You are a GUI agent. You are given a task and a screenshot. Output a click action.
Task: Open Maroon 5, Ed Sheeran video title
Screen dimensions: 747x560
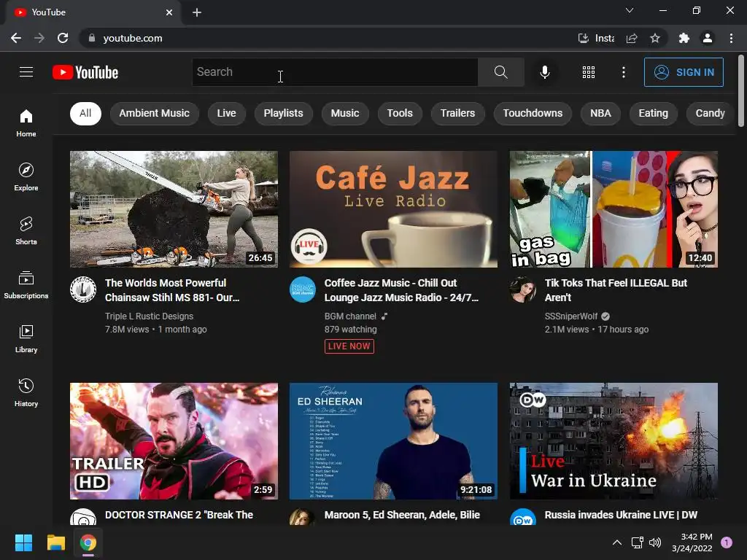pos(402,515)
